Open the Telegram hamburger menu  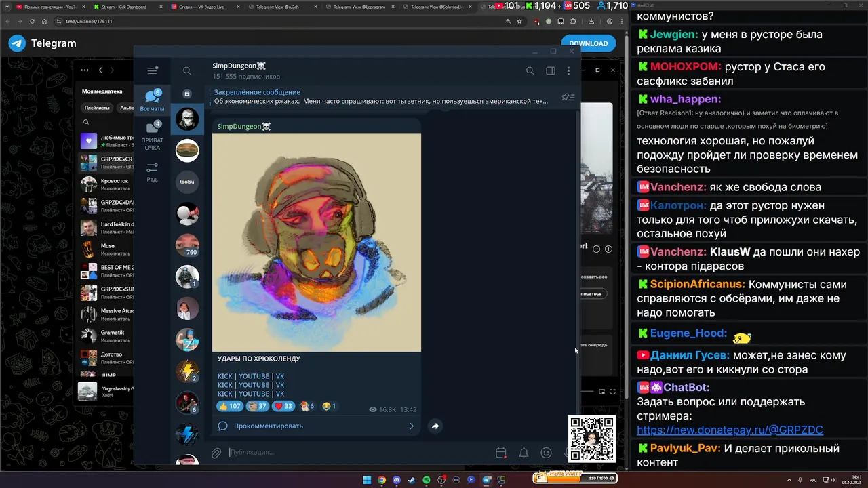(x=153, y=70)
